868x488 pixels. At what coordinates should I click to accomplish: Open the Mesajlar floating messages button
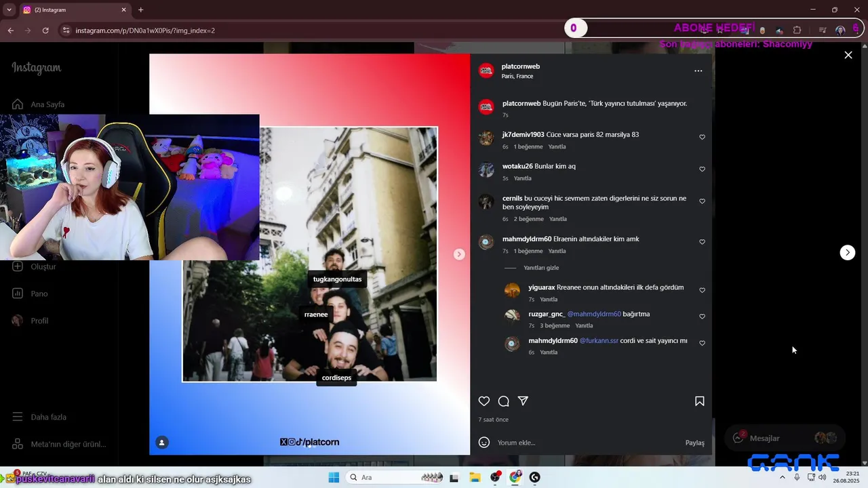pyautogui.click(x=785, y=439)
